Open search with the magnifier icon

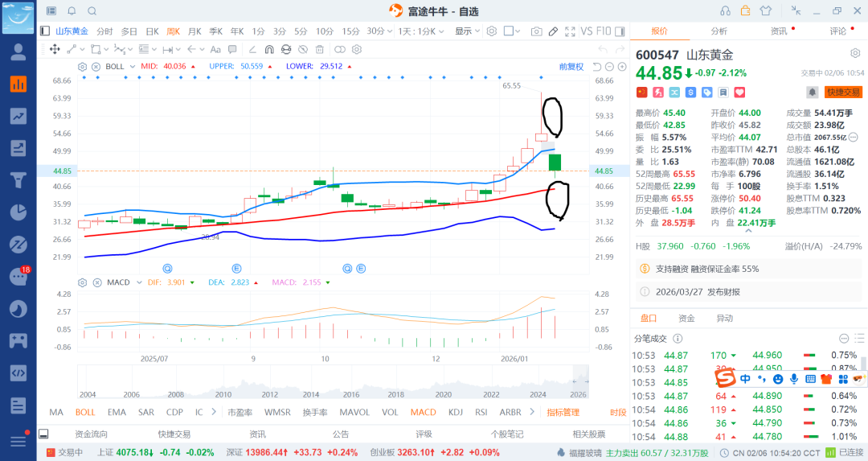92,11
